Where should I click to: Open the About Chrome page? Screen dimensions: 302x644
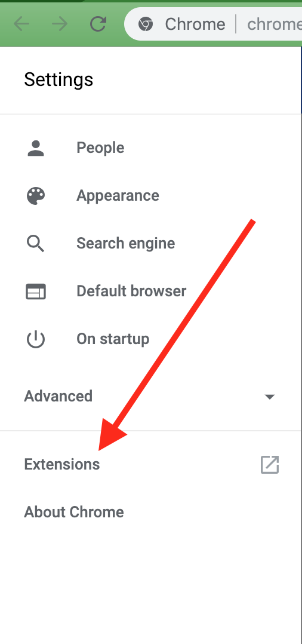tap(74, 512)
